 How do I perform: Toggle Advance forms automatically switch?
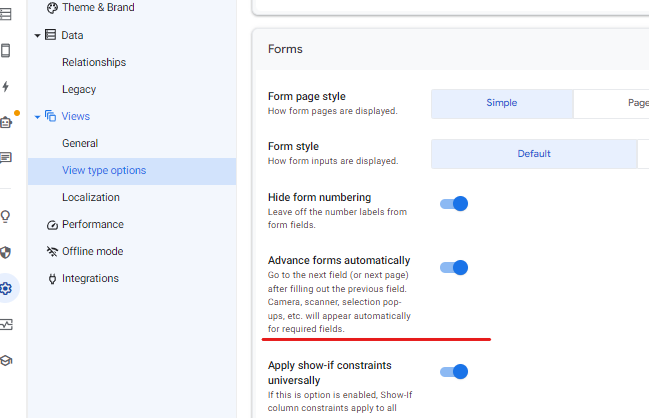[x=454, y=267]
